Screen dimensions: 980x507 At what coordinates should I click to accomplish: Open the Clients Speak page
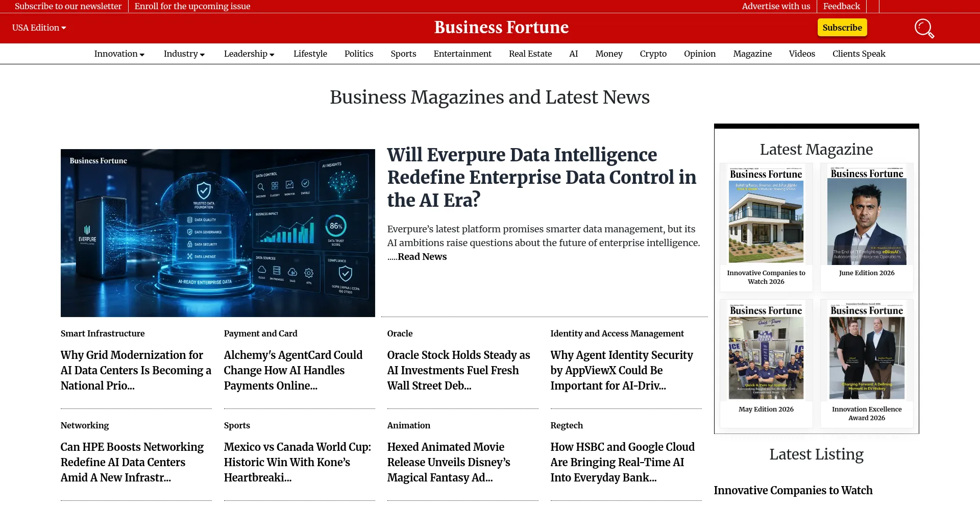tap(859, 54)
